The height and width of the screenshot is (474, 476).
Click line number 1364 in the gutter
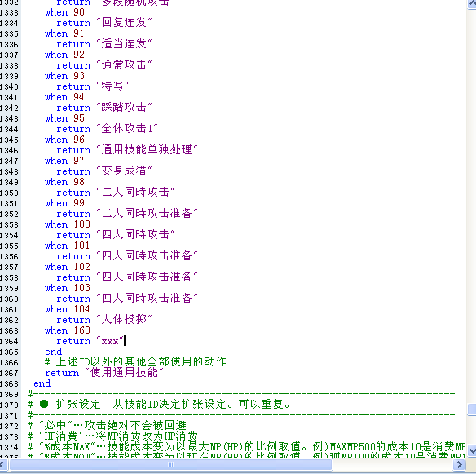point(9,342)
